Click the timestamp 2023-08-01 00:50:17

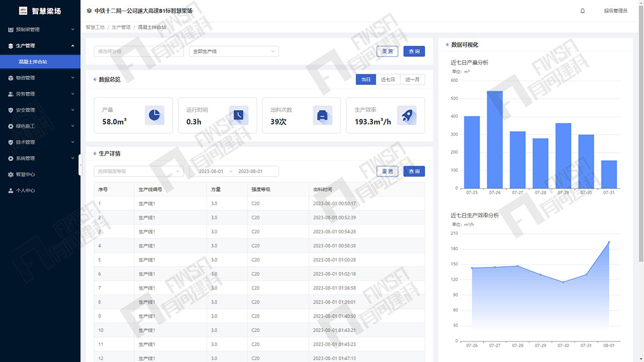pos(334,204)
